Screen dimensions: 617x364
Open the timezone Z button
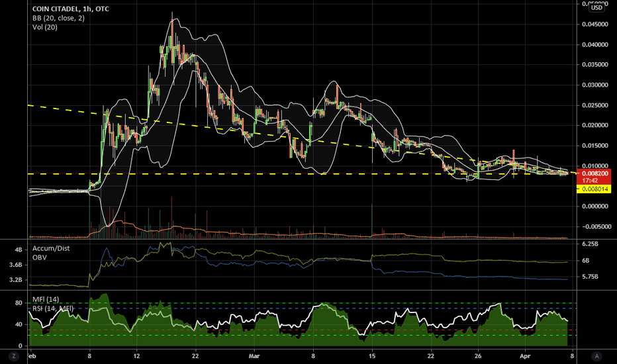(14, 356)
